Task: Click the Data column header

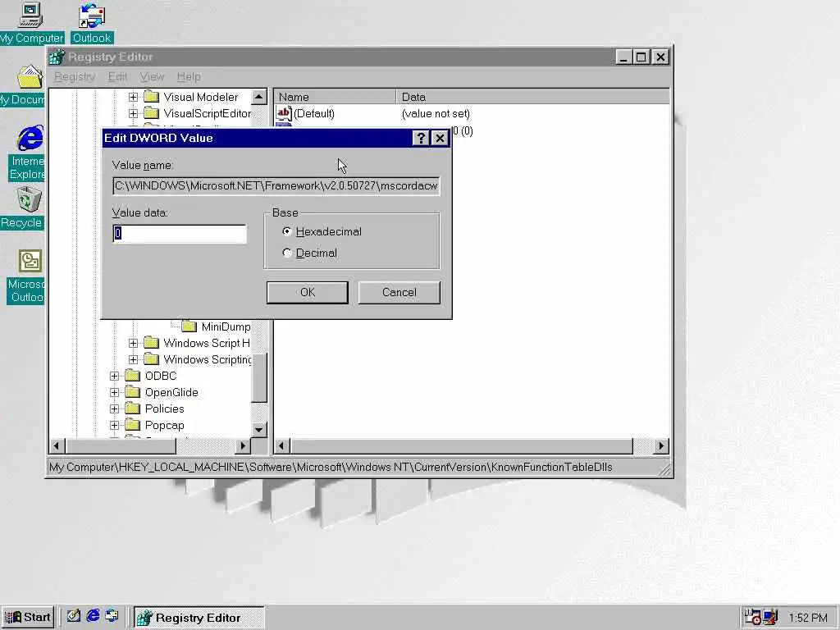Action: point(532,97)
